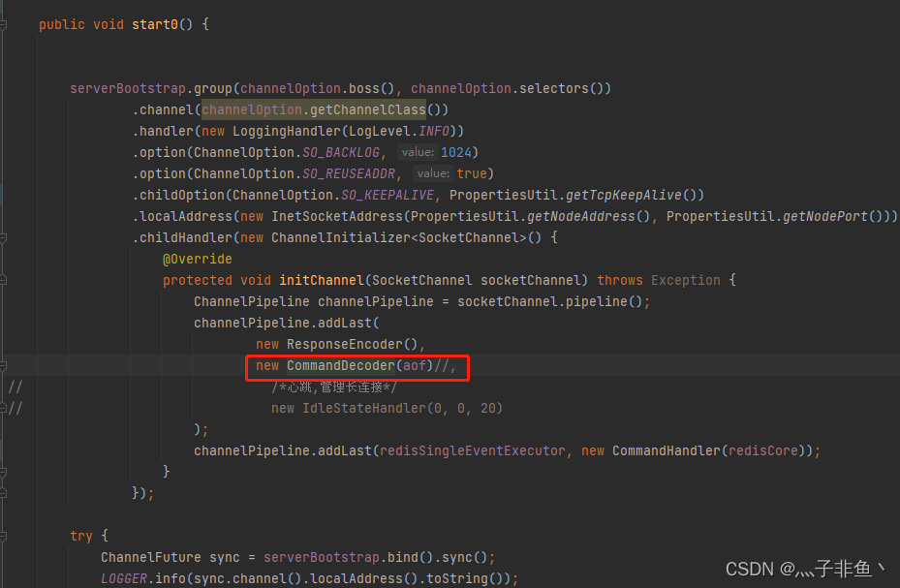Click the aof argument in CommandDecoder

(x=415, y=365)
